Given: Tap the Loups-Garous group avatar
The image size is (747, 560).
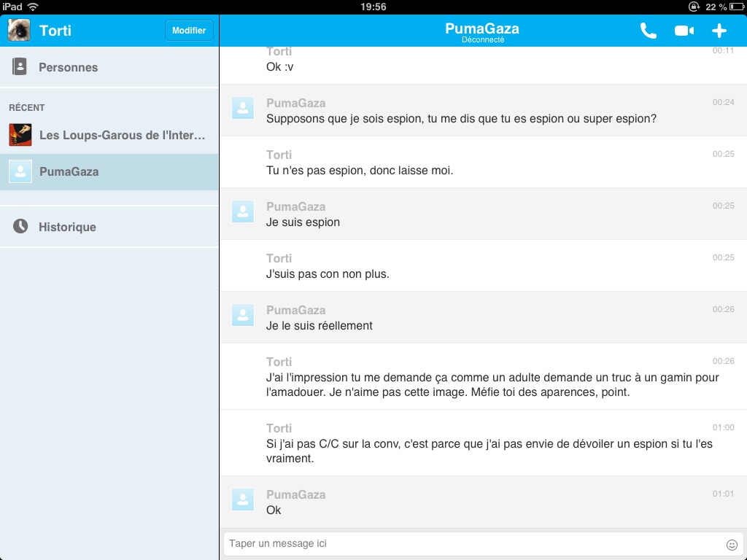Looking at the screenshot, I should coord(20,135).
